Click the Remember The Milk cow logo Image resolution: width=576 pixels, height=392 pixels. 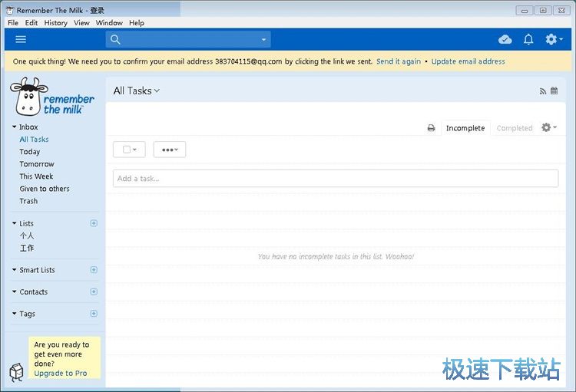[52, 97]
